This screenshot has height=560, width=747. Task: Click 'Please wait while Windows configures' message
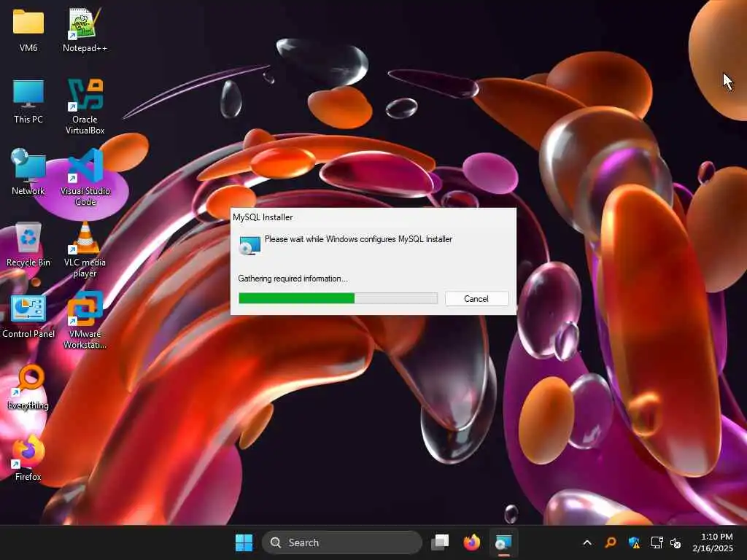pos(358,239)
